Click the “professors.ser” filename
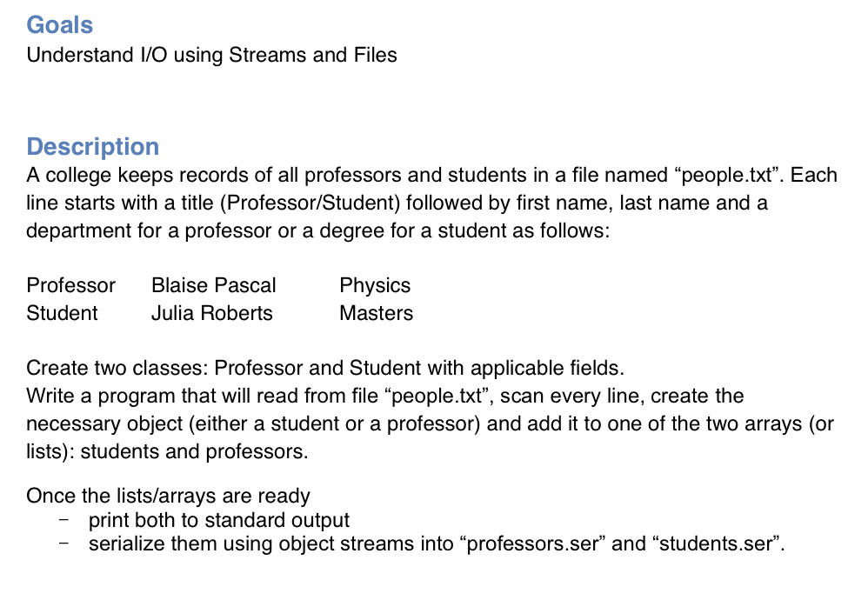 click(x=532, y=543)
